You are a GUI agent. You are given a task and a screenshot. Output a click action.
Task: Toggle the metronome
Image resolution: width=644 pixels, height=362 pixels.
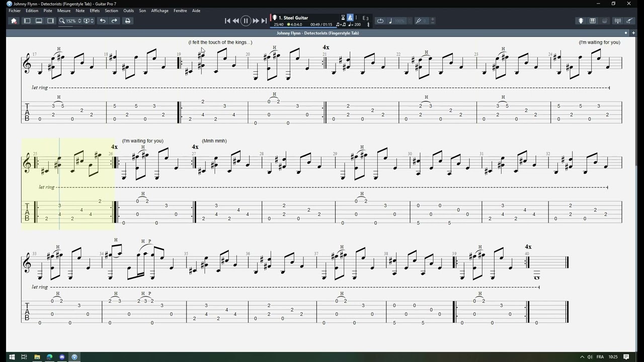350,18
